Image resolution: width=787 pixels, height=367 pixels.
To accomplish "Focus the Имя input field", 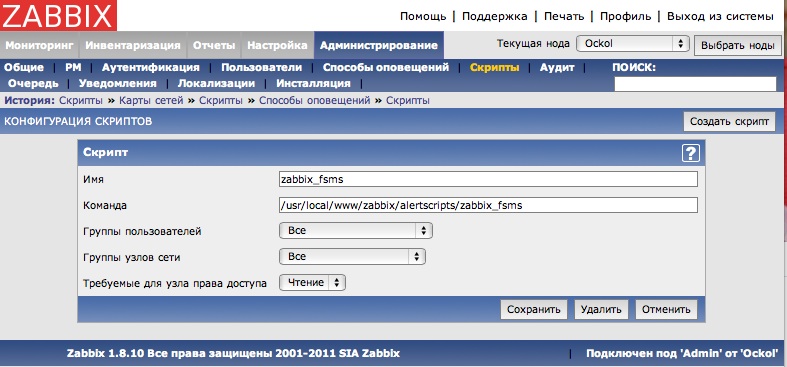I will tap(488, 179).
